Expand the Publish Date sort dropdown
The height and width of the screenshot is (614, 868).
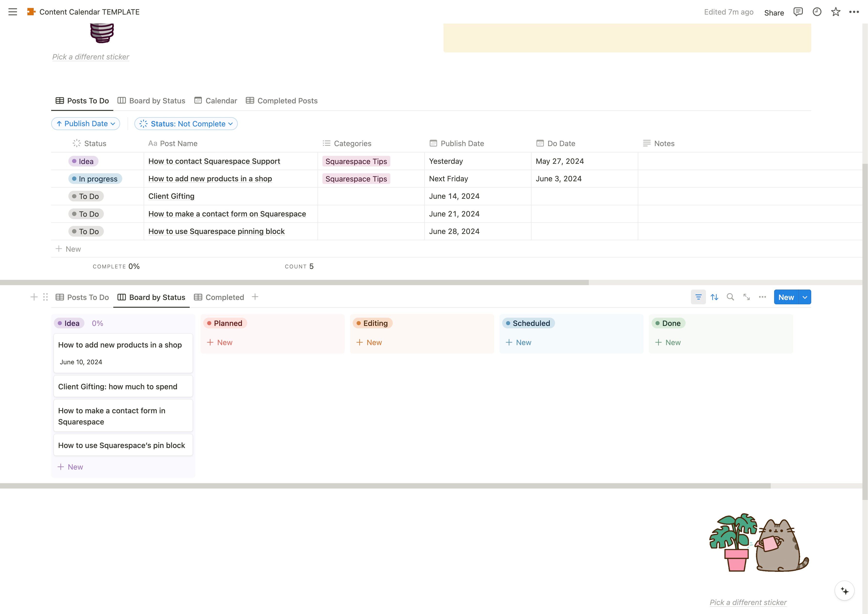tap(86, 124)
